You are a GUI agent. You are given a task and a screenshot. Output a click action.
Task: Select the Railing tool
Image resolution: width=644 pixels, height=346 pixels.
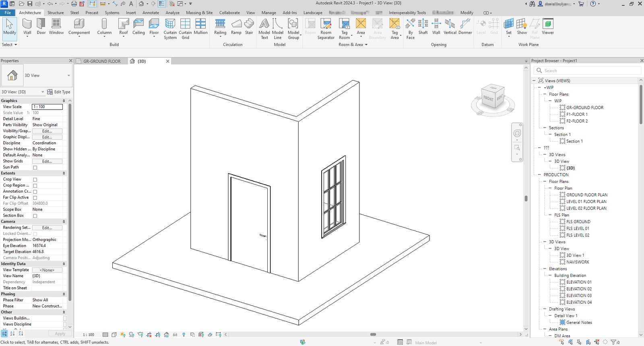point(220,27)
